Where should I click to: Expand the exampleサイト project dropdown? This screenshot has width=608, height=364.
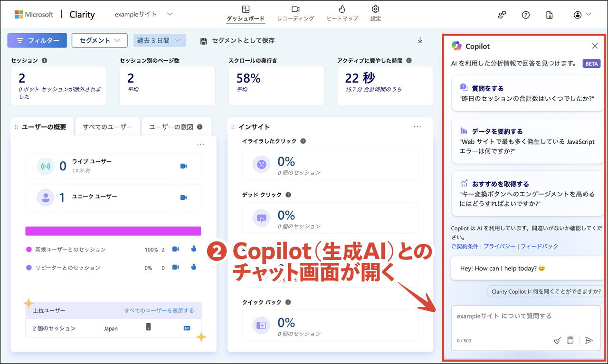tap(143, 14)
